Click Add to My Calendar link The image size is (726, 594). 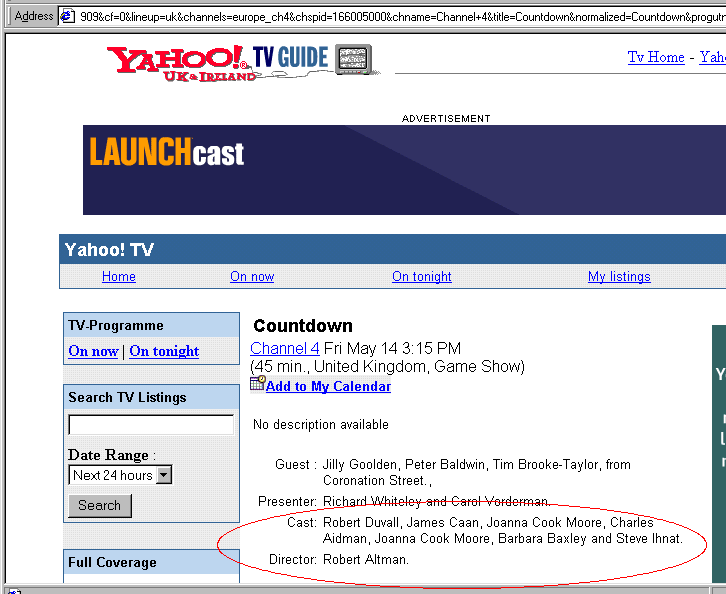click(x=328, y=386)
